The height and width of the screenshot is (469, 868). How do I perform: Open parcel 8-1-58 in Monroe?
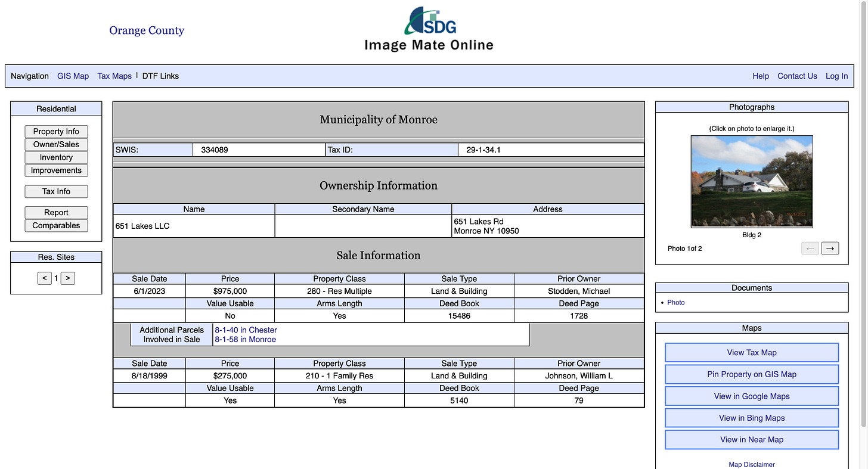pyautogui.click(x=245, y=339)
